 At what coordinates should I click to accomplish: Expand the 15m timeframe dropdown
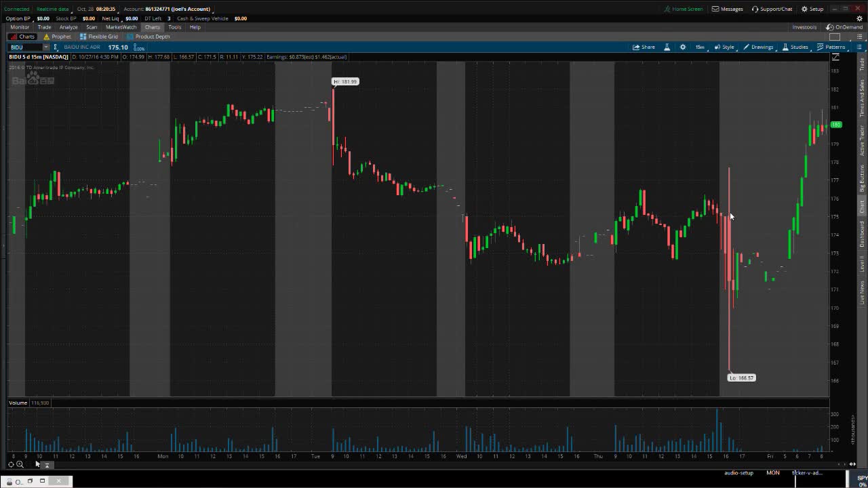[x=699, y=47]
